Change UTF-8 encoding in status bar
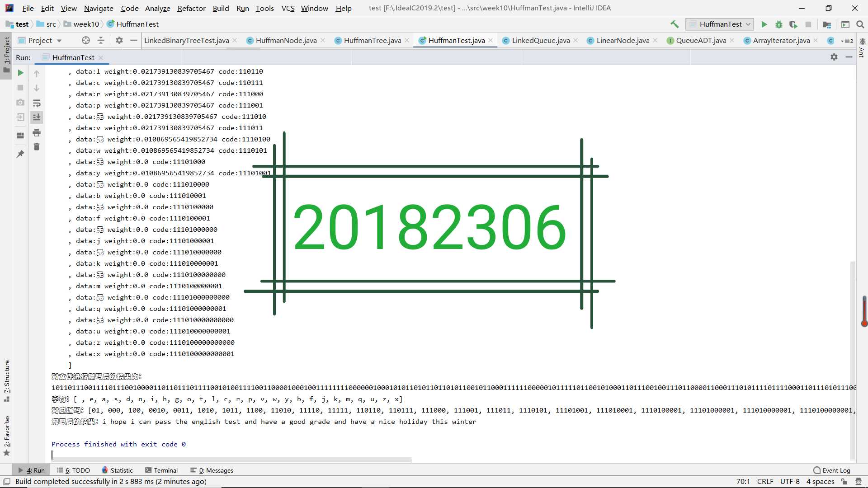This screenshot has height=488, width=868. (x=789, y=482)
